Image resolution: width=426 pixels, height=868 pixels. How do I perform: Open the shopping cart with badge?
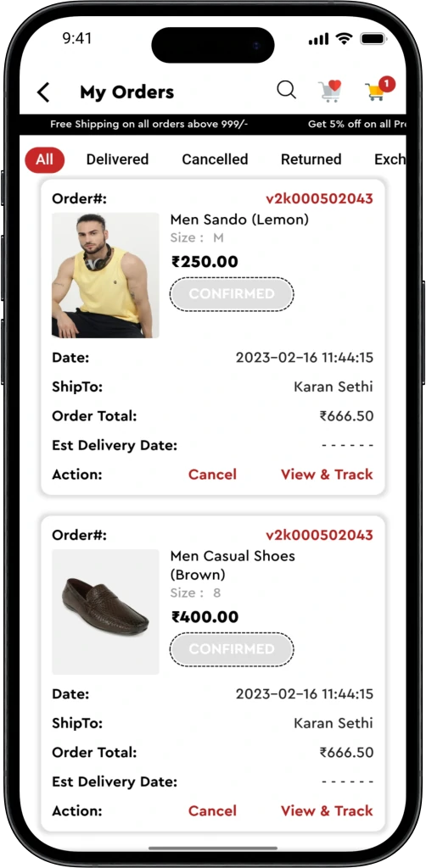[x=380, y=88]
